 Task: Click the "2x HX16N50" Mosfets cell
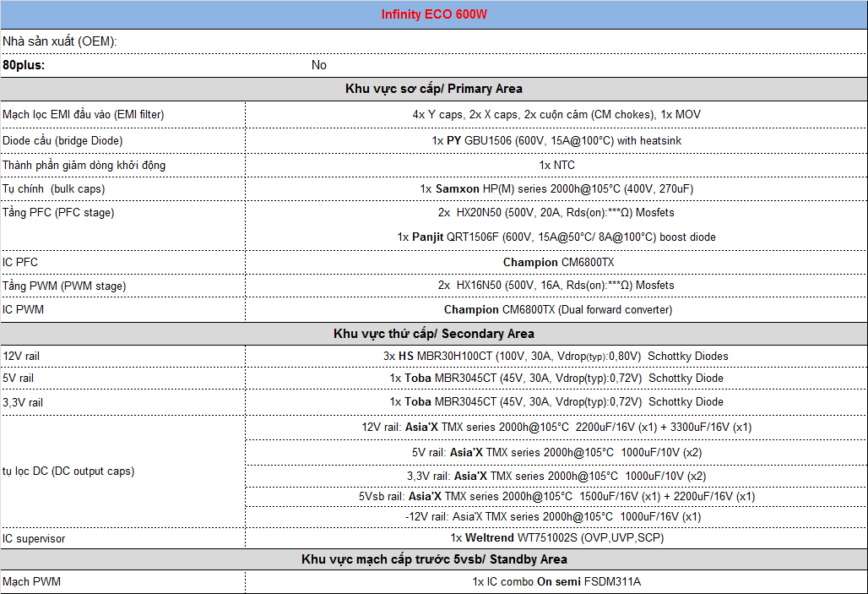[x=556, y=286]
